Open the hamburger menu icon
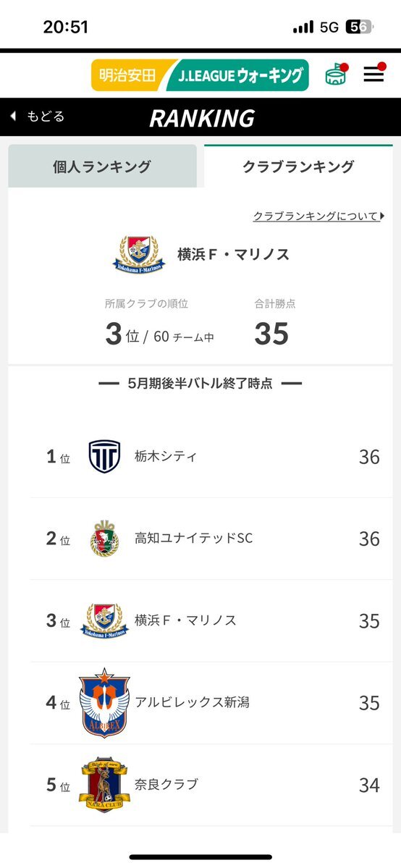 pyautogui.click(x=374, y=74)
